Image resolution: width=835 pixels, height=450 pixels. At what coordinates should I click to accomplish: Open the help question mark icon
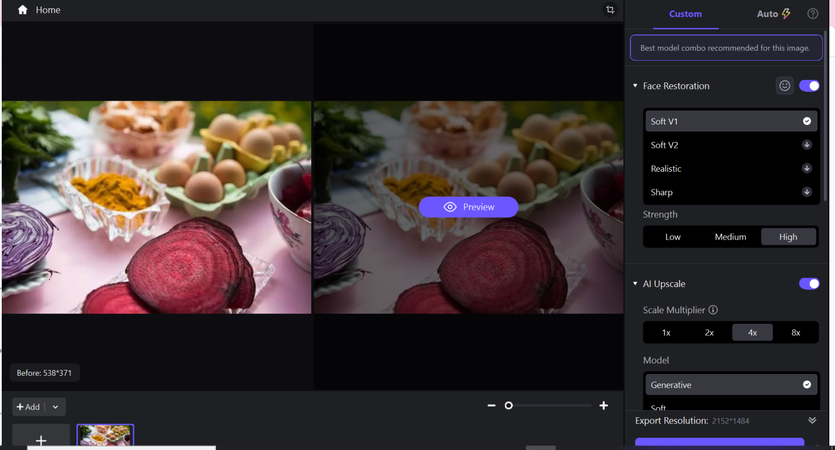[x=813, y=14]
